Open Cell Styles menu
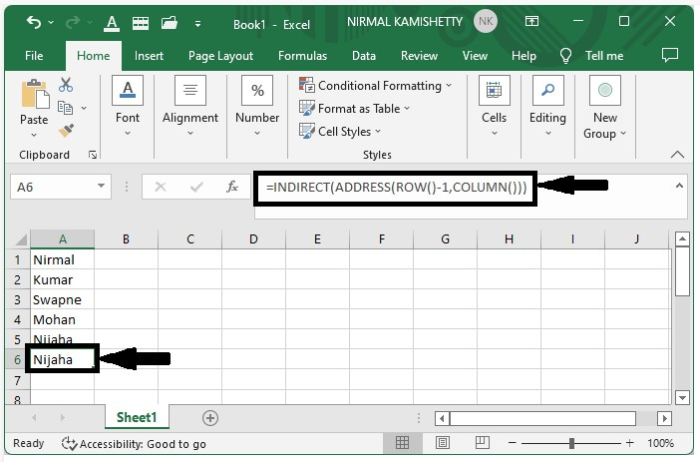The image size is (700, 462). point(340,131)
